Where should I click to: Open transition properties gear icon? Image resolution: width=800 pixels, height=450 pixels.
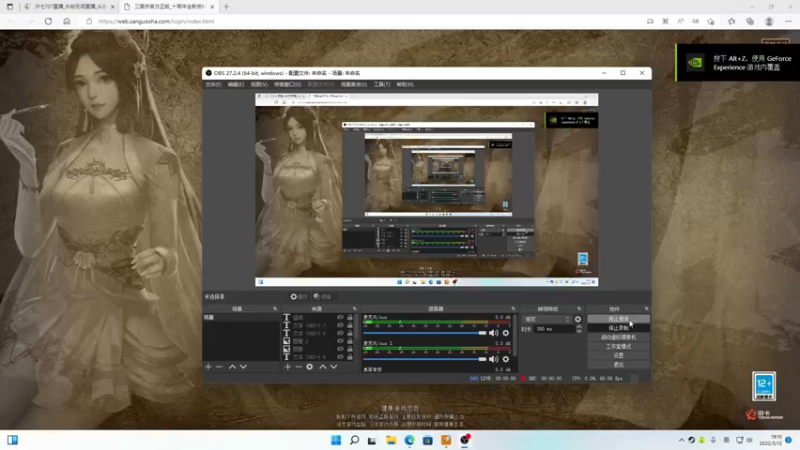[x=578, y=319]
